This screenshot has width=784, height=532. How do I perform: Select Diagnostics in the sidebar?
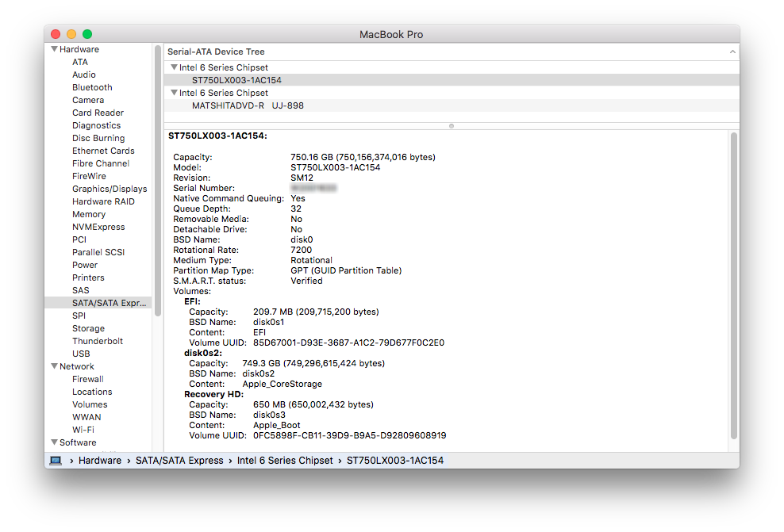coord(96,125)
